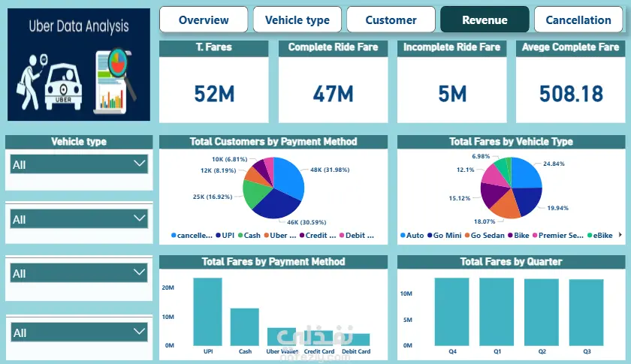
Task: Select the orange slice of vehicle type pie
Action: pos(506,204)
